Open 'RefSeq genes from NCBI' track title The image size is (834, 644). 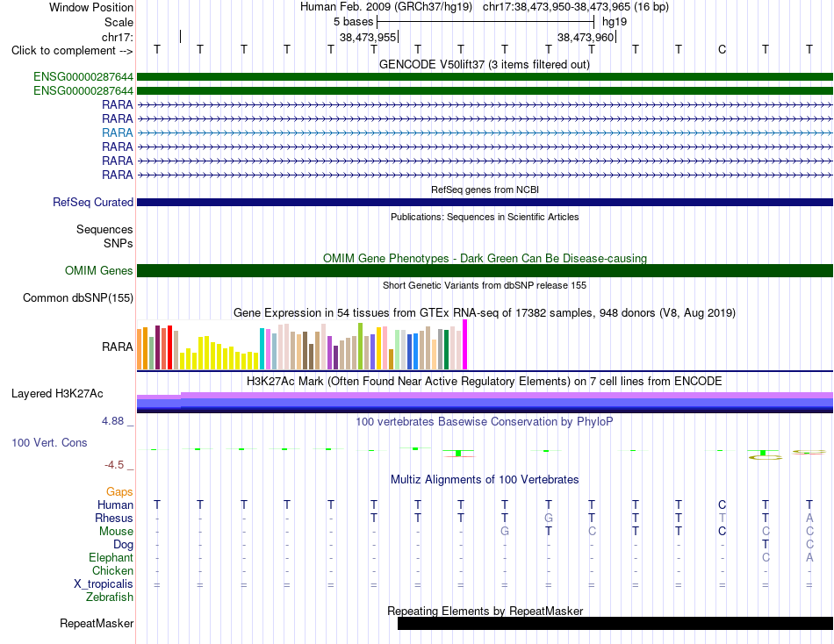(x=485, y=190)
